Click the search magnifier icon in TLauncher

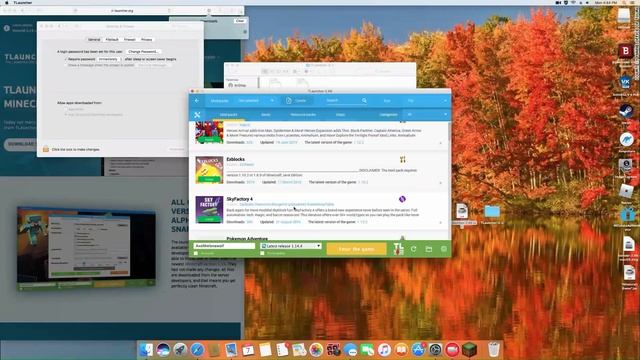point(364,100)
